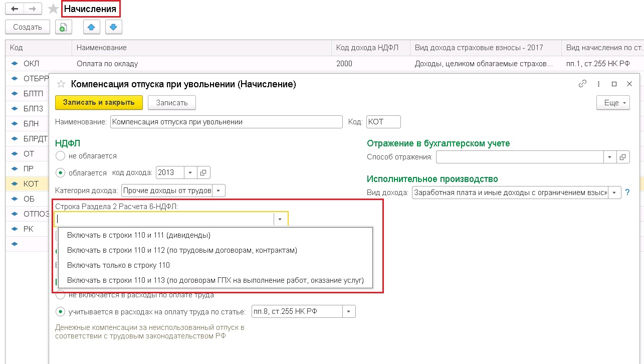
Task: Sort by Код дохода НДФЛ column header
Action: (x=370, y=48)
